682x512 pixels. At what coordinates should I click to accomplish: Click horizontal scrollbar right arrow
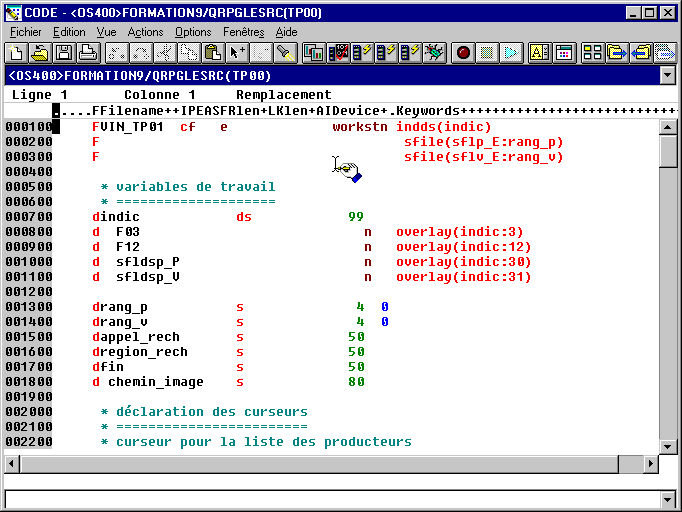tap(650, 465)
